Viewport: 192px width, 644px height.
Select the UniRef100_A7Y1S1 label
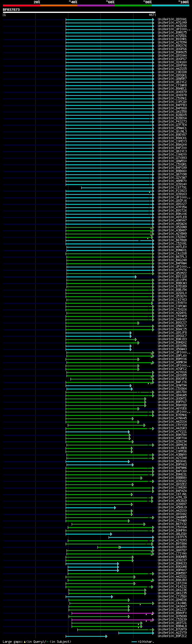pyautogui.click(x=172, y=432)
